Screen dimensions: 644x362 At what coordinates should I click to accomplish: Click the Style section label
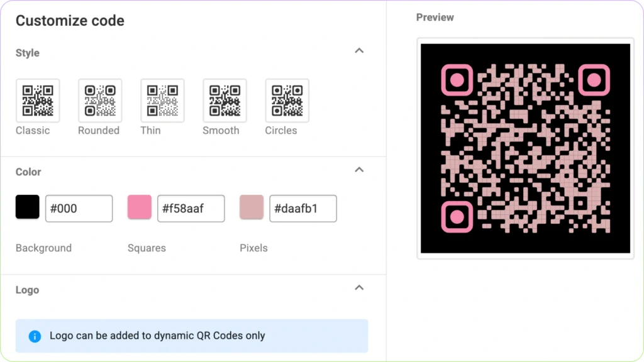[27, 53]
